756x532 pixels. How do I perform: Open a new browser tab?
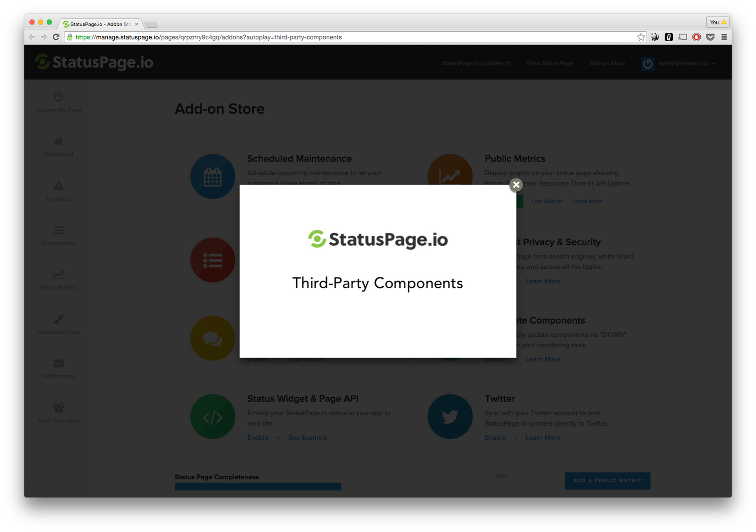click(x=151, y=24)
